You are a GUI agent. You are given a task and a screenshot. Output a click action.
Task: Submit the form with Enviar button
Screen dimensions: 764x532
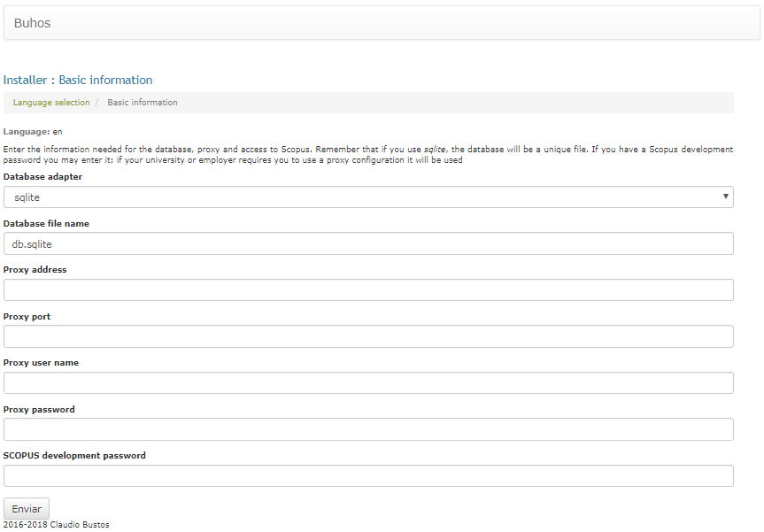tap(27, 509)
